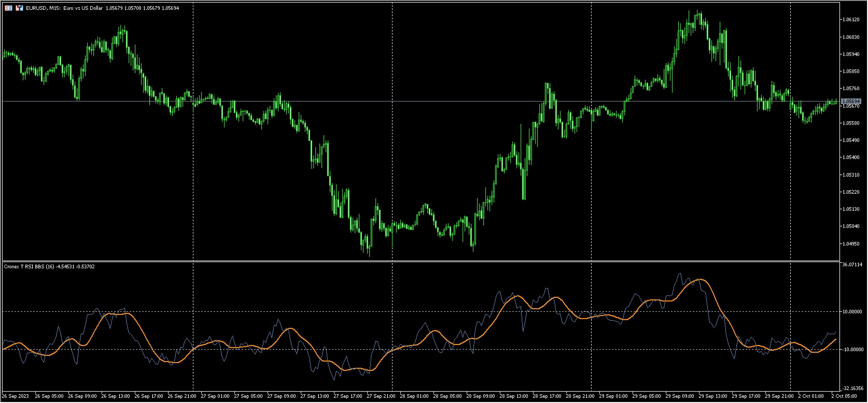The height and width of the screenshot is (403, 868).
Task: Click the 1.05850 price axis label
Action: coord(851,71)
